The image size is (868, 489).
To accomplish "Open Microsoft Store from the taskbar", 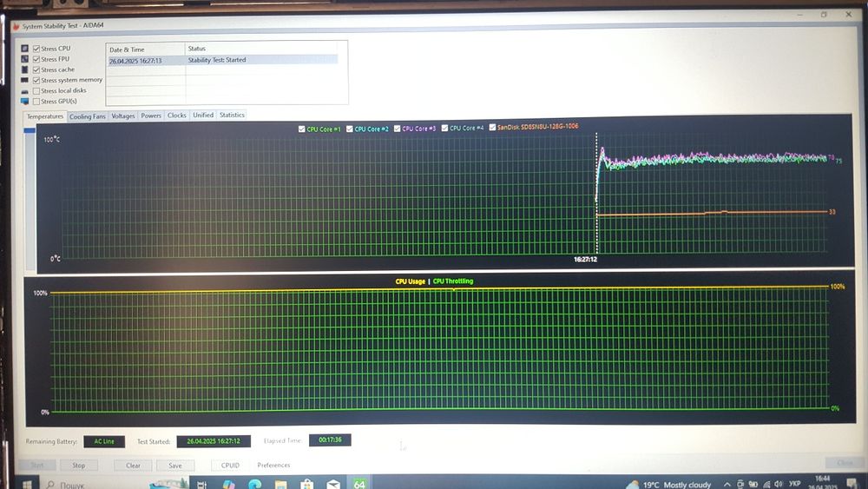I will coord(306,485).
